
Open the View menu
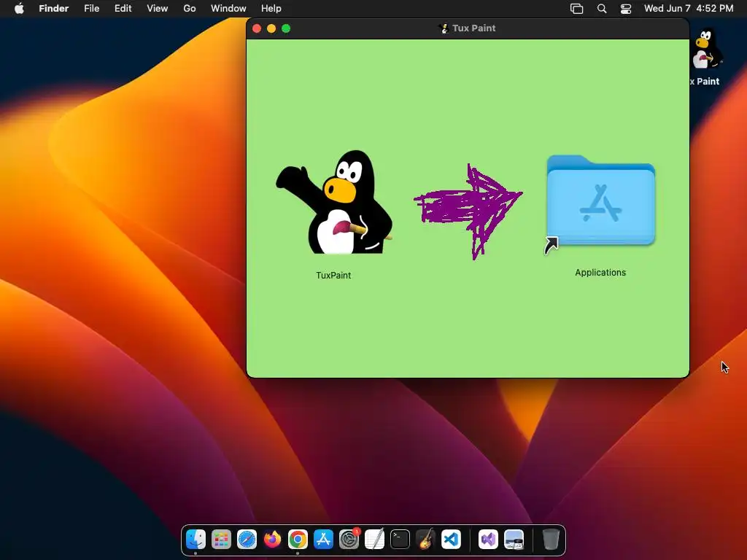pyautogui.click(x=158, y=9)
